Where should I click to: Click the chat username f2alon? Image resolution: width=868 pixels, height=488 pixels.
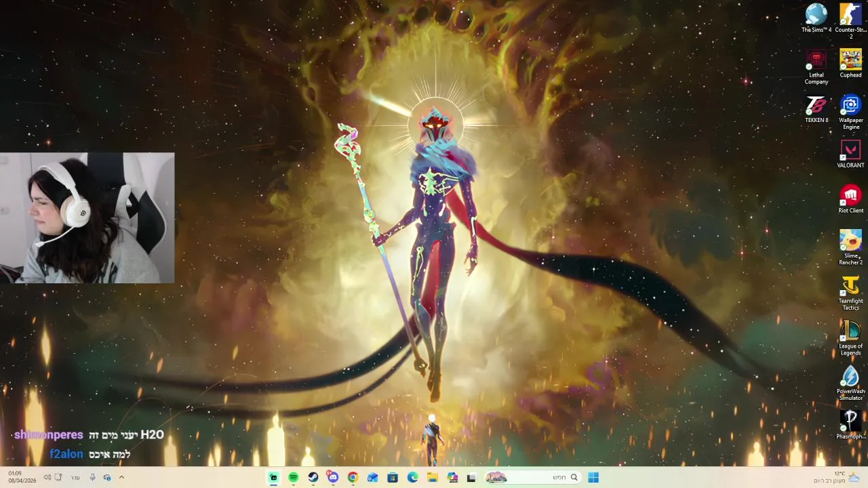[66, 454]
